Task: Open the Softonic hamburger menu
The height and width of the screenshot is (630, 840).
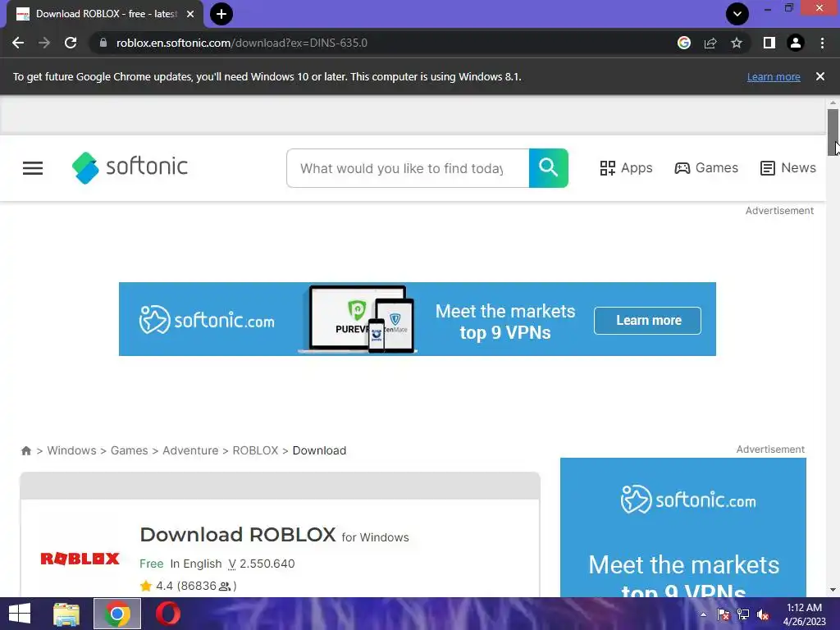Action: (x=33, y=168)
